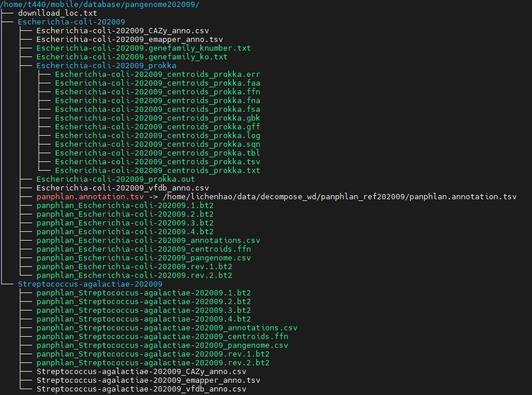Screen dimensions: 532x395
Task: Select Streptococcus-agalactiae-202009_CAZy_anno.csv
Action: (141, 372)
